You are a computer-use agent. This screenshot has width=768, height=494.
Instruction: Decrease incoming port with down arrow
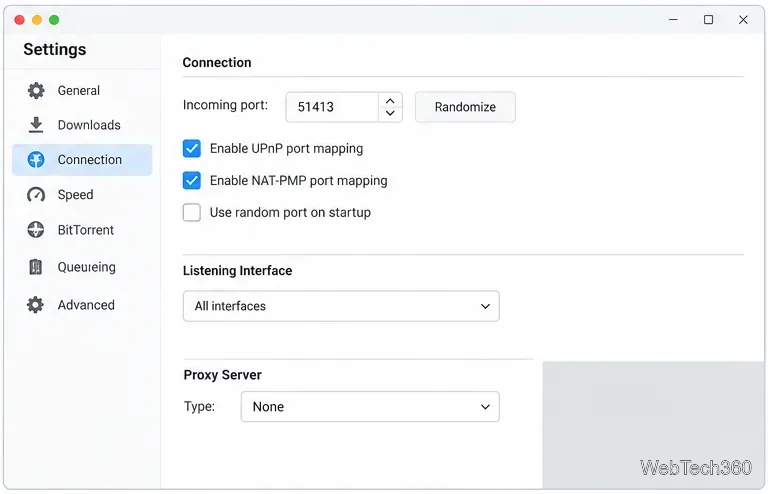(x=390, y=113)
